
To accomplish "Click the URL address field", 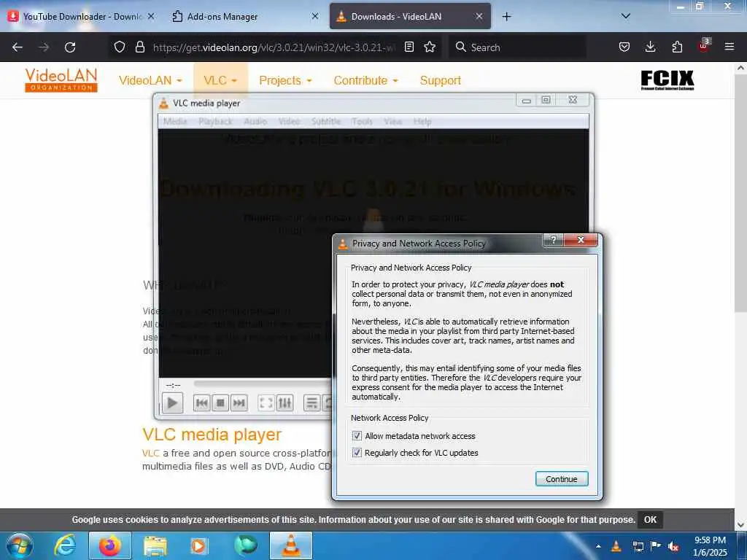I will (x=274, y=47).
